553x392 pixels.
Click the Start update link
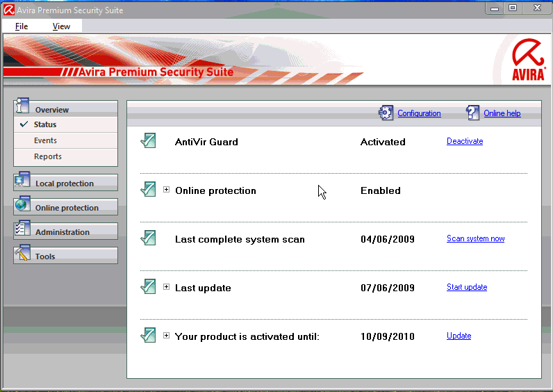click(x=466, y=287)
